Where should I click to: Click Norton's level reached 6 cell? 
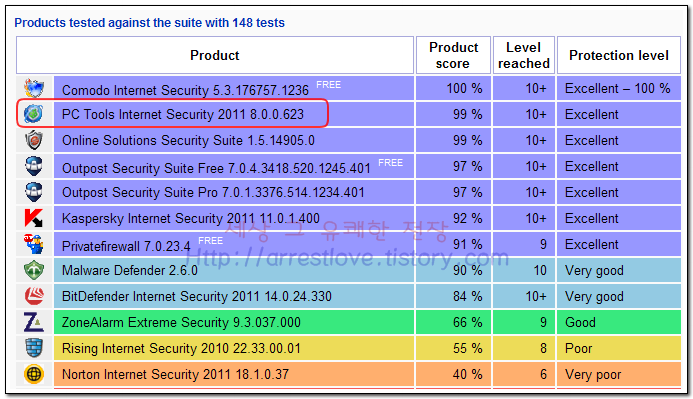click(524, 375)
